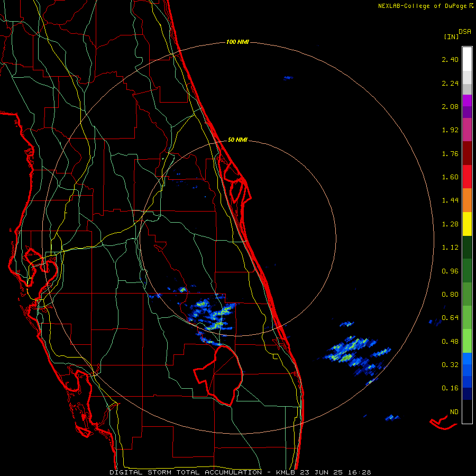The height and width of the screenshot is (476, 476).
Task: Pick the white swatch atop the legend
Action: (467, 59)
